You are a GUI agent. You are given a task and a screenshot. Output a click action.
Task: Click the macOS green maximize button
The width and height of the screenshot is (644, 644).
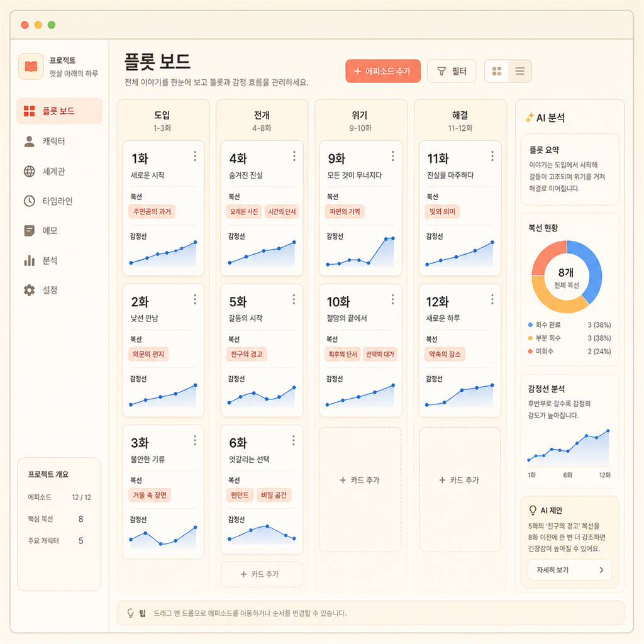(52, 25)
